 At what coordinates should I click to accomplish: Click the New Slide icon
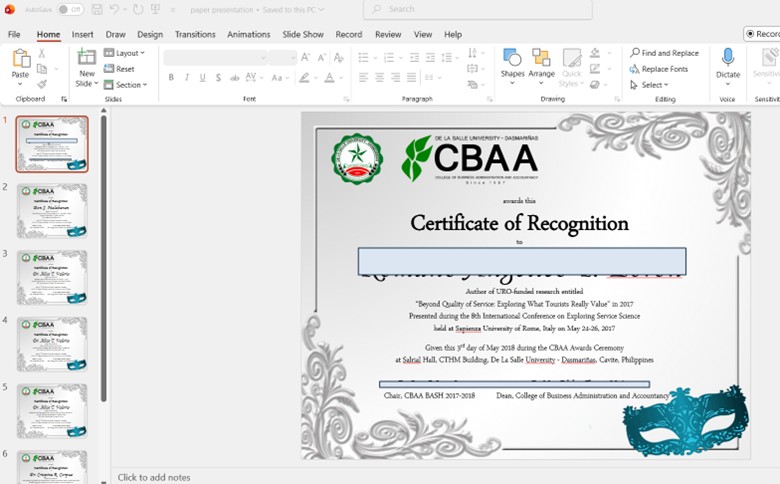[x=87, y=57]
